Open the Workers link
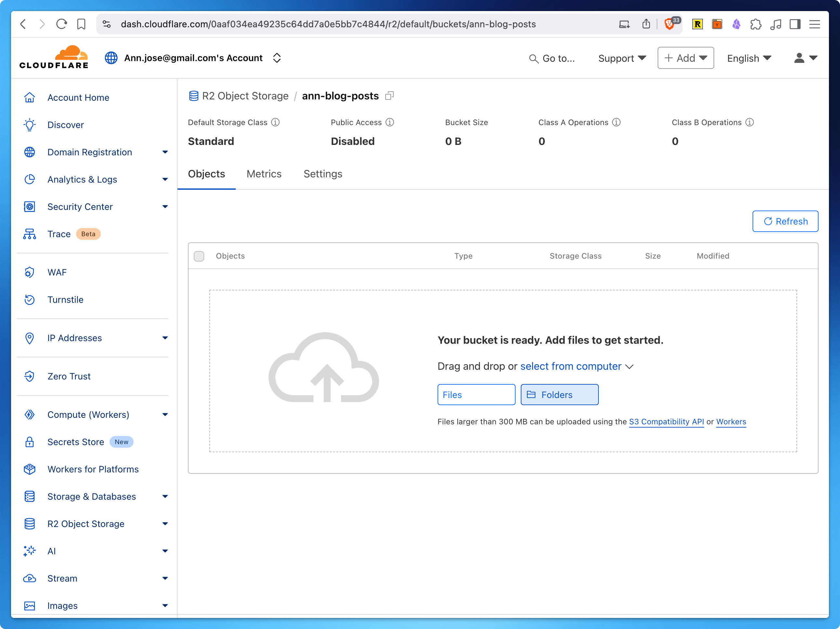 731,422
